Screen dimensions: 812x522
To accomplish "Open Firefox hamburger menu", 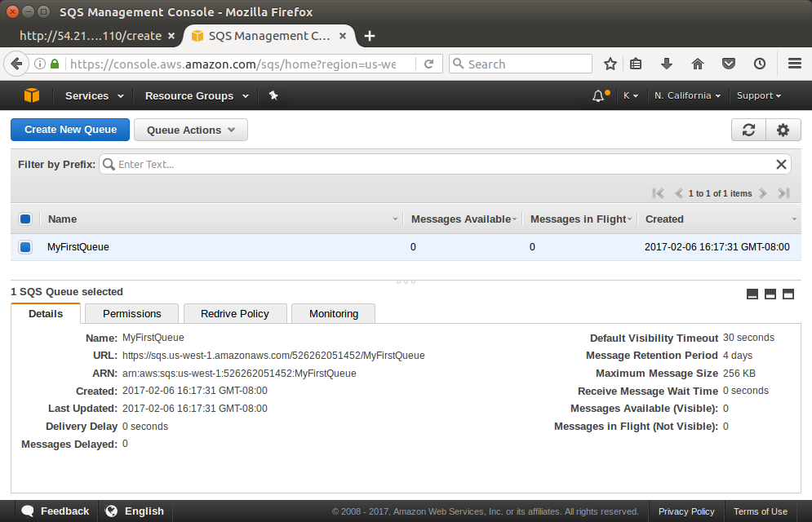I will tap(795, 64).
